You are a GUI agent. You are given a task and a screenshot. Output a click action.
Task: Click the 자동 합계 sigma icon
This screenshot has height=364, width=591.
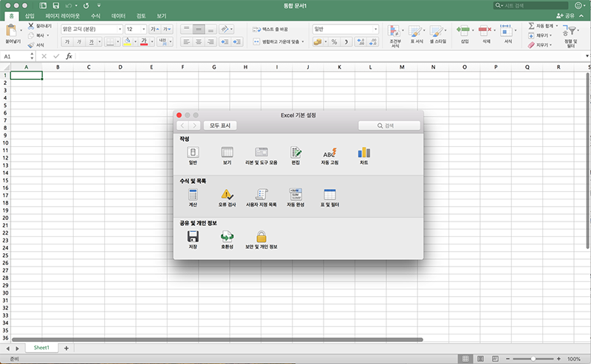(x=531, y=26)
